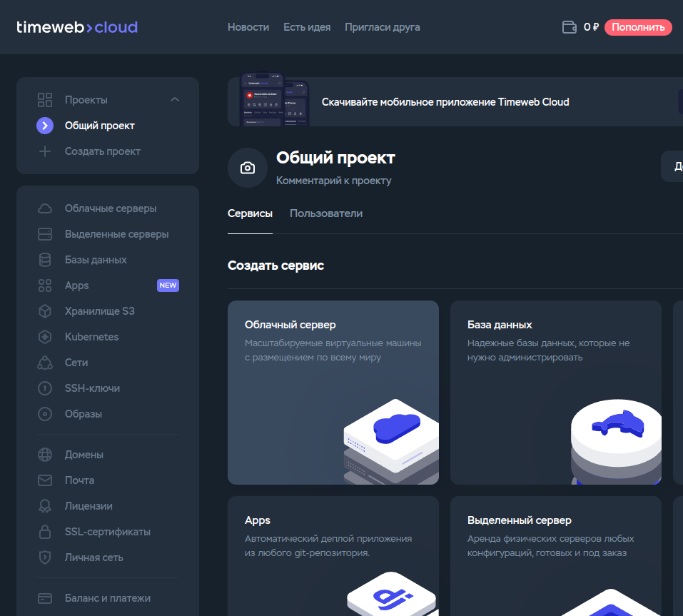683x616 pixels.
Task: Click the Баланс и платежи card icon
Action: point(45,598)
